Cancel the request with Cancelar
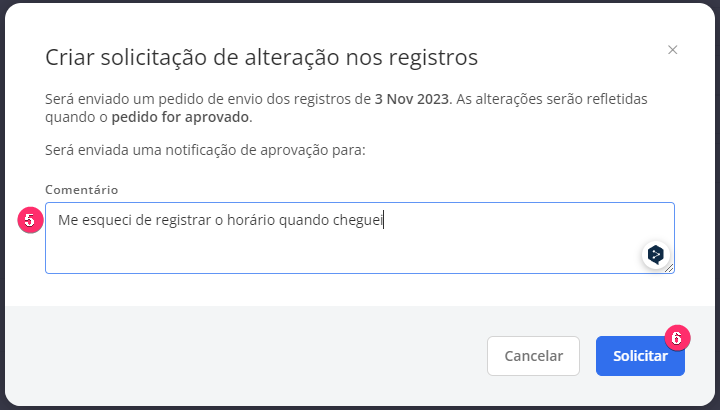Viewport: 720px width, 410px height. [533, 356]
